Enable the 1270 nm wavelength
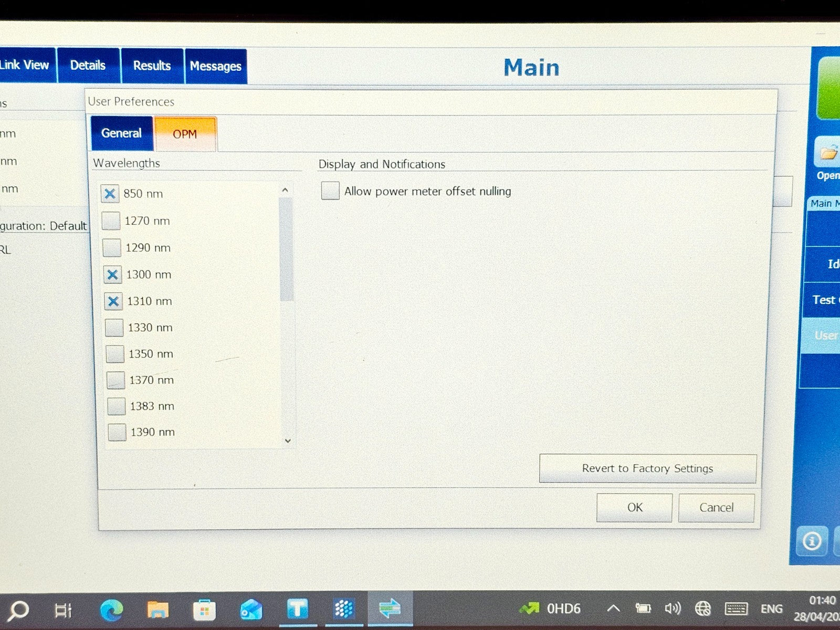Image resolution: width=840 pixels, height=630 pixels. pyautogui.click(x=111, y=221)
